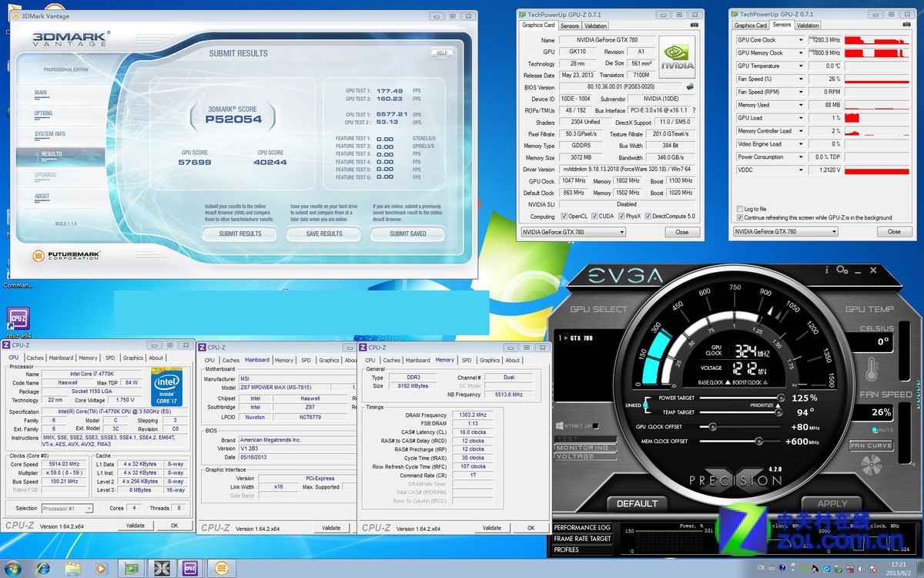Toggle the PhysX checkbox in GPU-Z

click(x=621, y=217)
